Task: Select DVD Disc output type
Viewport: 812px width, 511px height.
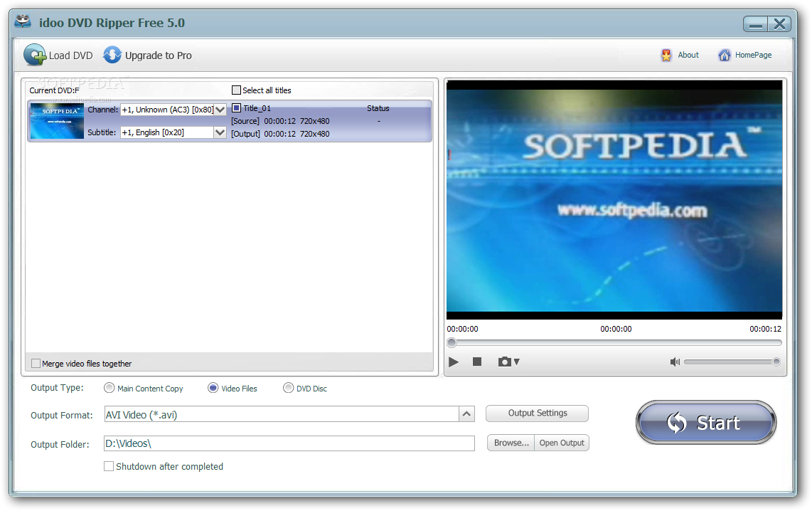Action: click(x=288, y=388)
